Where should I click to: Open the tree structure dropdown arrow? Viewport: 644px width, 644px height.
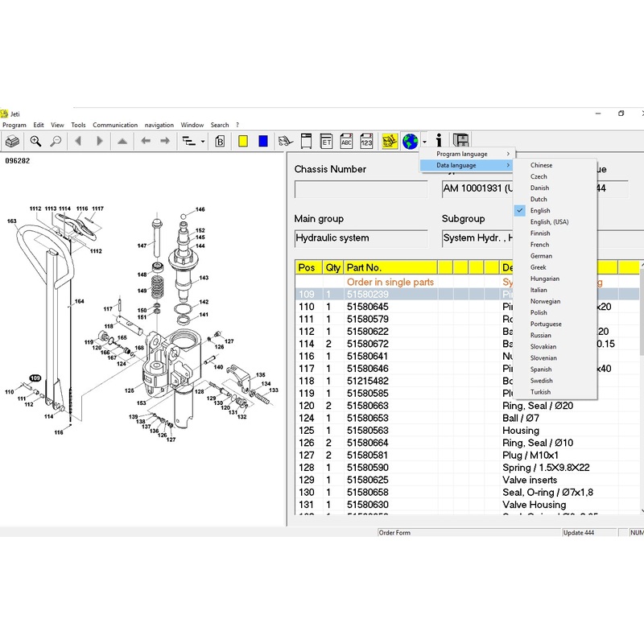click(x=203, y=142)
